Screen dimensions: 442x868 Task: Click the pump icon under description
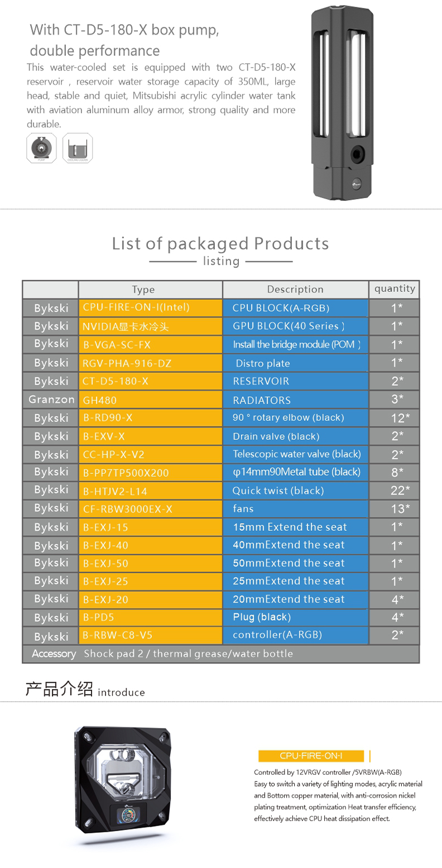[x=42, y=148]
